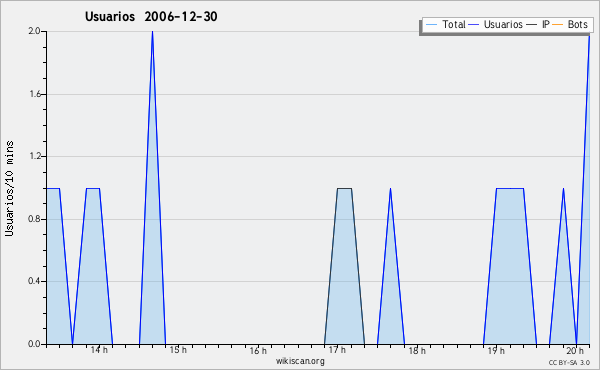Click the 18 h x-axis label
Viewport: 600px width, 370px height.
tap(417, 350)
